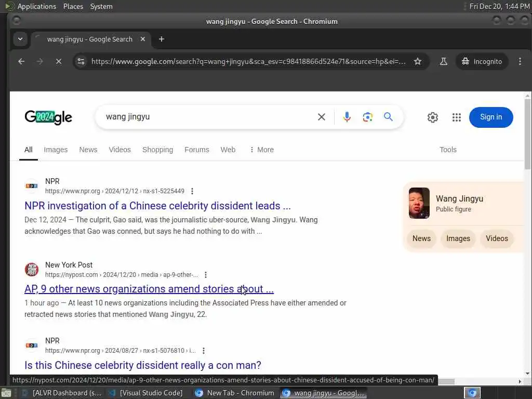Open Is this Chinese celebrity dissident link
Viewport: 532px width, 399px height.
pyautogui.click(x=142, y=365)
